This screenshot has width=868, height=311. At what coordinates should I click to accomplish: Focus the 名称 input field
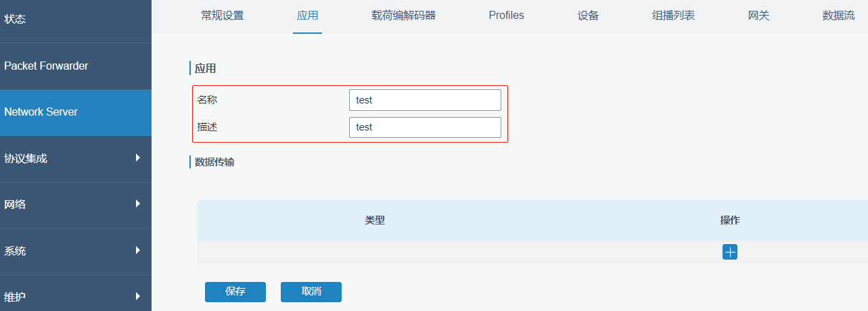pyautogui.click(x=425, y=100)
